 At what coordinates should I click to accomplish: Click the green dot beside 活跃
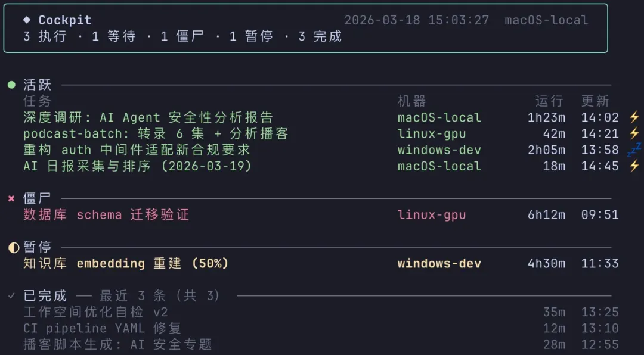[11, 85]
